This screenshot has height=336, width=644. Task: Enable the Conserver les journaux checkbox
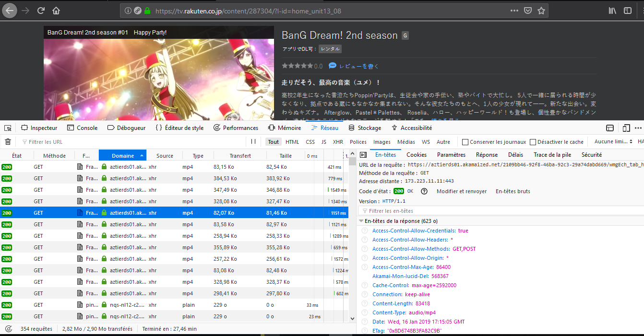coord(465,142)
